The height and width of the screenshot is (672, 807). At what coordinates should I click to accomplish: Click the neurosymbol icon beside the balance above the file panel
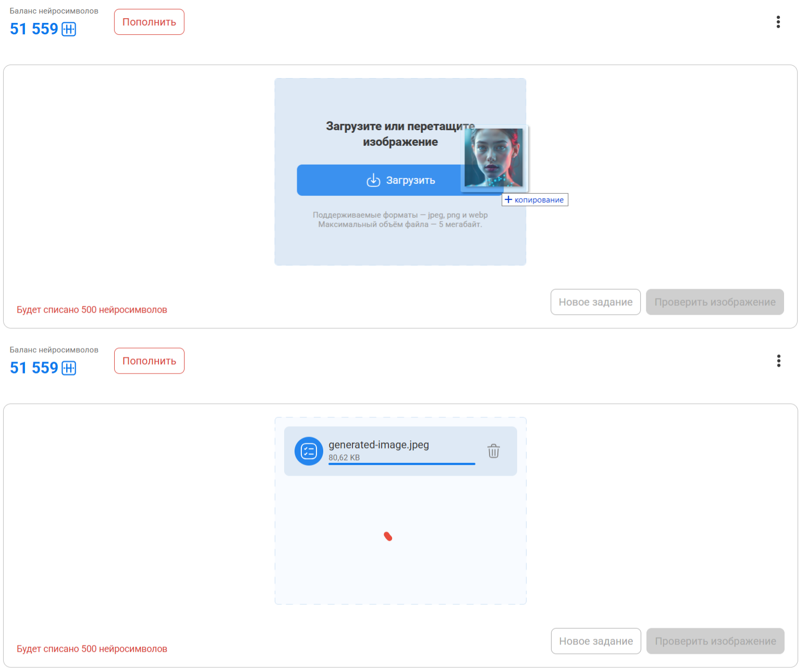point(69,368)
